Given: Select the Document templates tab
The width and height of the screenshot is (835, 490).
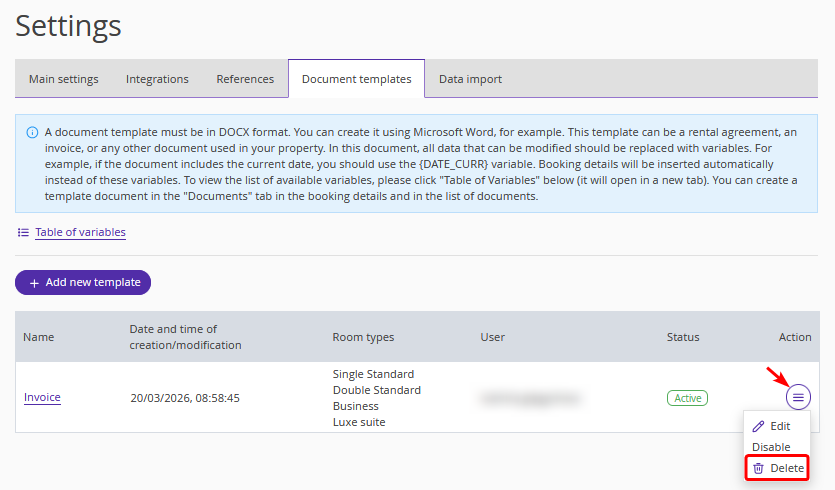Looking at the screenshot, I should tap(356, 79).
